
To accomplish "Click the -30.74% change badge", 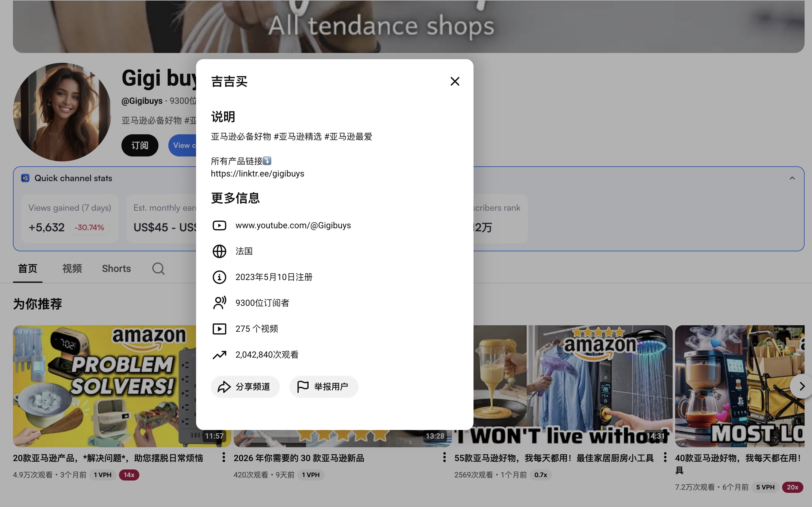I will tap(89, 227).
